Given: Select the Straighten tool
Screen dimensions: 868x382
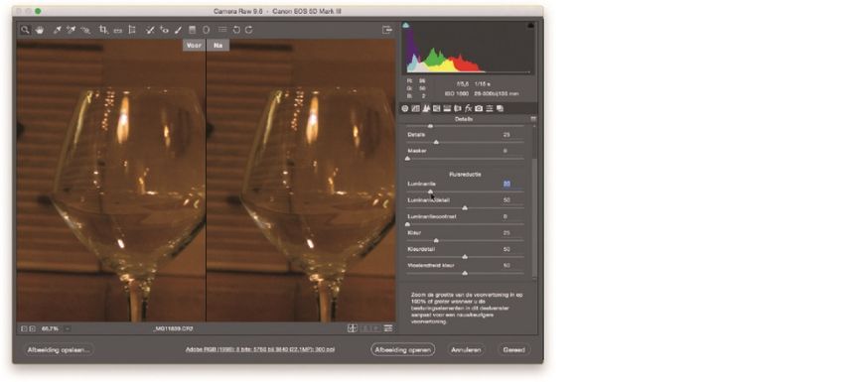Looking at the screenshot, I should pos(117,30).
